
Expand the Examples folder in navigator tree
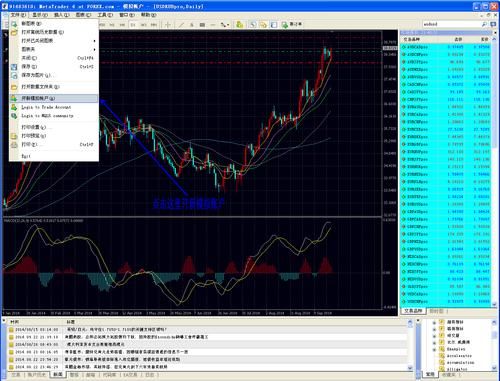pos(434,349)
